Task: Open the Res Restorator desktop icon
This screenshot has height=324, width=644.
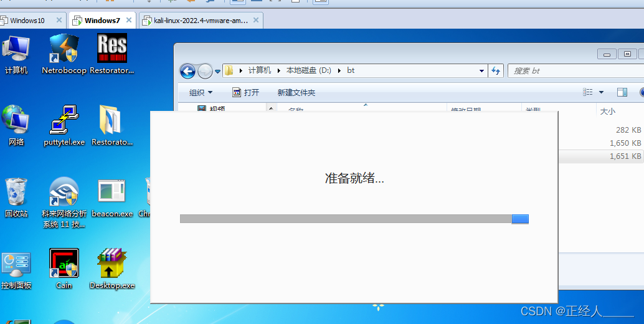Action: [x=111, y=54]
